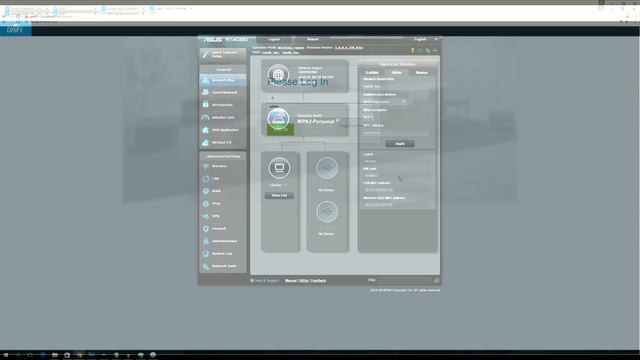Viewport: 640px width, 360px height.
Task: Select Network Map in the sidebar
Action: tap(223, 80)
